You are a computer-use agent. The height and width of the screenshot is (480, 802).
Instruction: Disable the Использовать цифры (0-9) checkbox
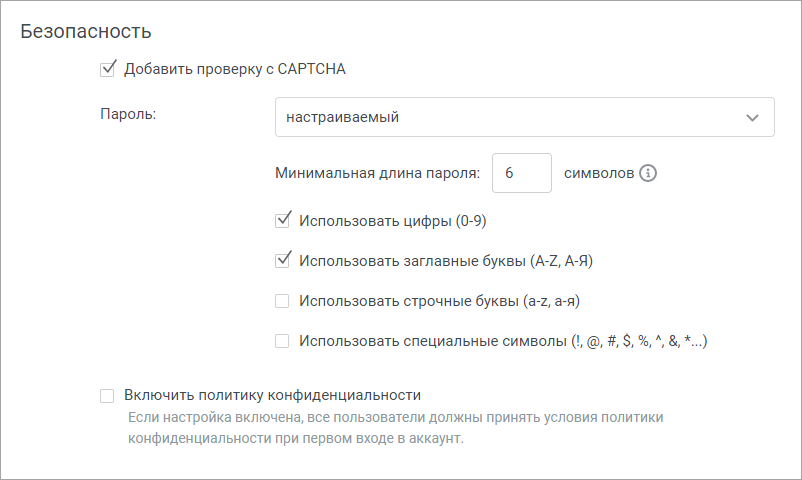point(282,221)
